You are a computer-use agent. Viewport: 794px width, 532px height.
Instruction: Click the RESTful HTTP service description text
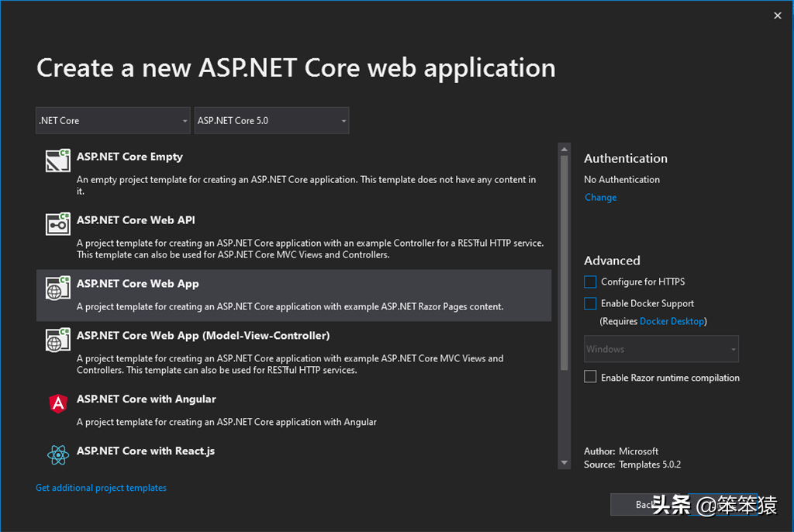pos(310,249)
